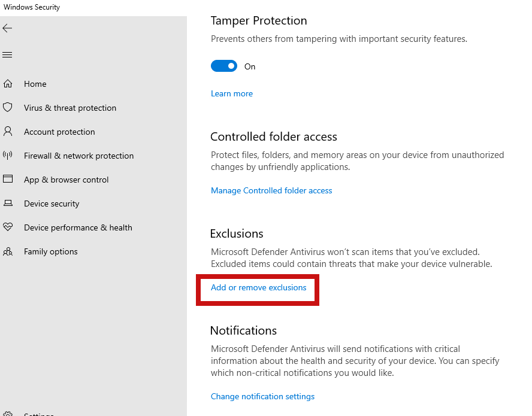Open Change notification settings link
532x416 pixels.
click(262, 397)
